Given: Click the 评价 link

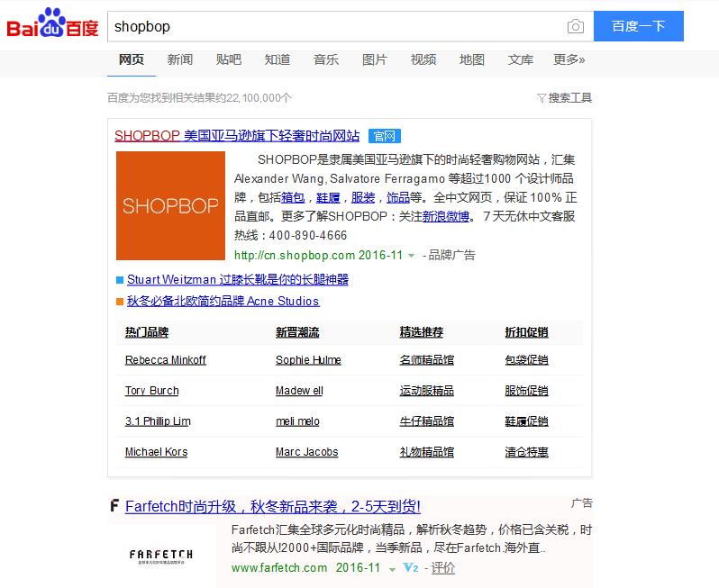Looking at the screenshot, I should (x=443, y=568).
